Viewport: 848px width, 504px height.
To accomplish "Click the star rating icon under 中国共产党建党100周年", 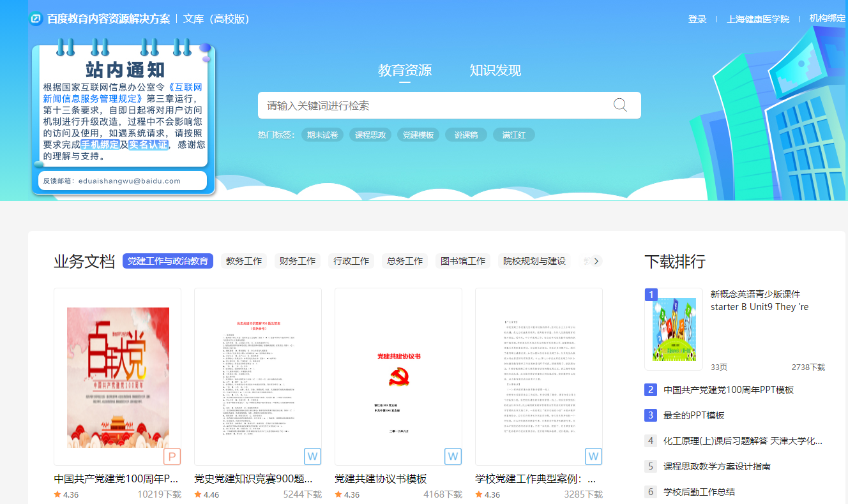I will (x=57, y=494).
